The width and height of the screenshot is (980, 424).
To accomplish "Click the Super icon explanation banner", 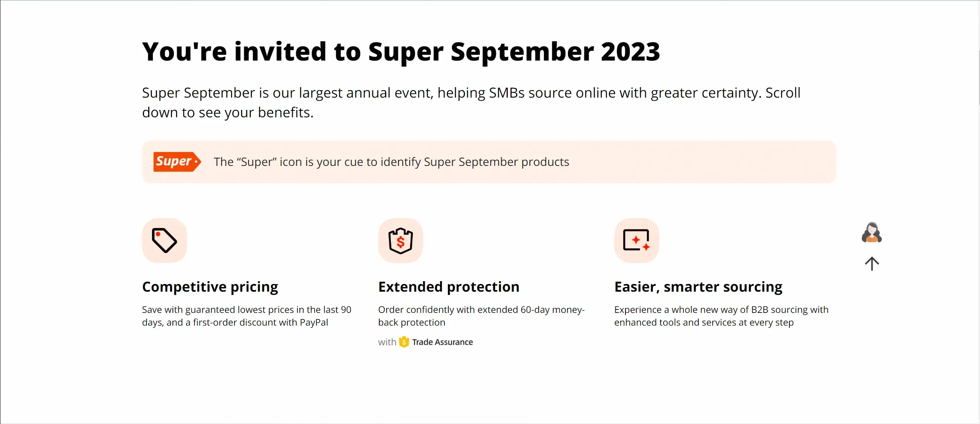I will point(489,162).
